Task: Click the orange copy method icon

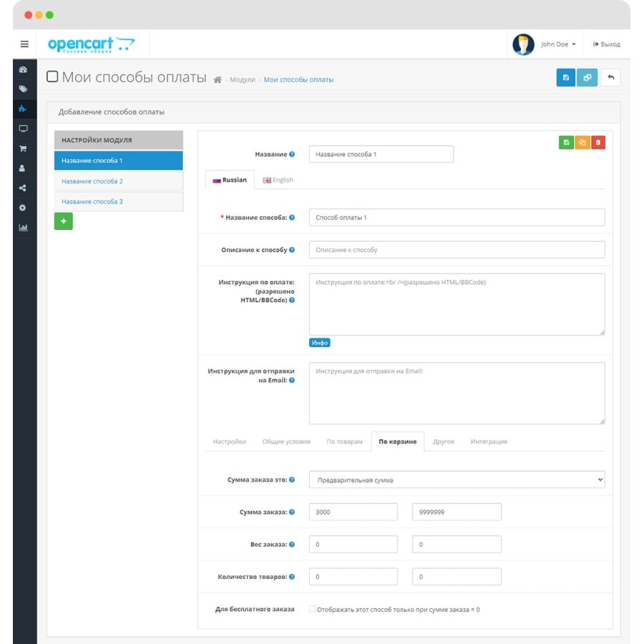Action: pos(582,142)
